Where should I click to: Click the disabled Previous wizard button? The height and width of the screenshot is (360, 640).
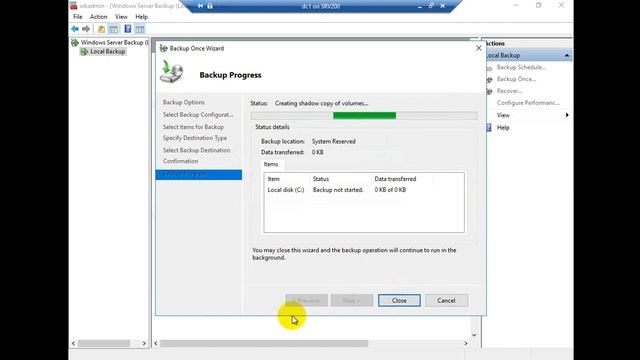[x=307, y=300]
